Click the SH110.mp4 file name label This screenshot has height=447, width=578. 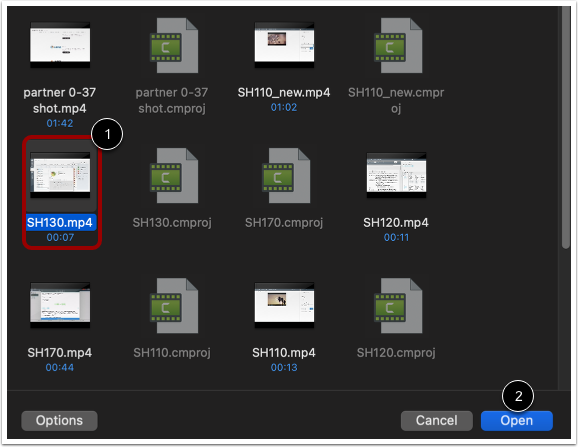tap(284, 353)
